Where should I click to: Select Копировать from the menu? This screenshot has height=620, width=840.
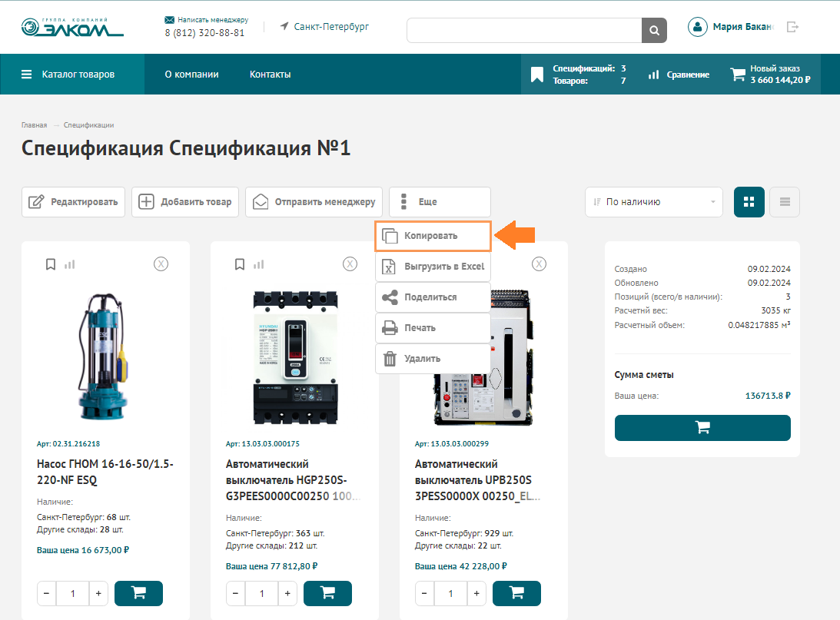pyautogui.click(x=432, y=236)
